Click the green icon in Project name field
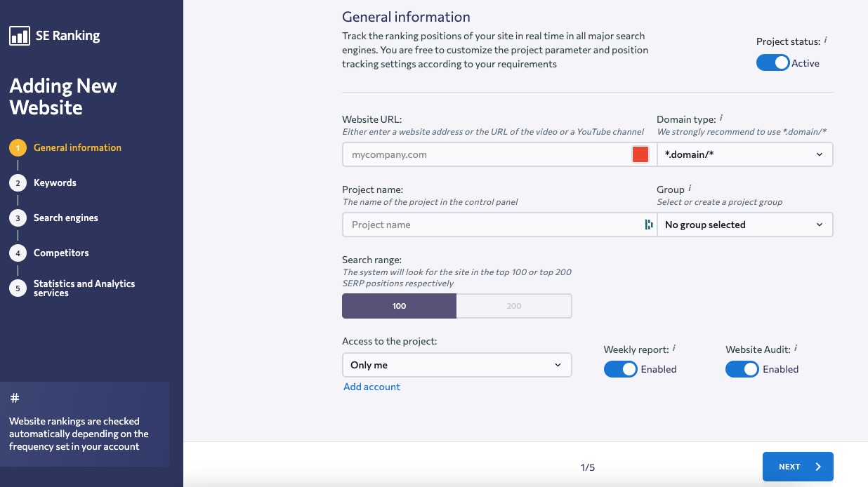The height and width of the screenshot is (487, 868). click(x=648, y=225)
